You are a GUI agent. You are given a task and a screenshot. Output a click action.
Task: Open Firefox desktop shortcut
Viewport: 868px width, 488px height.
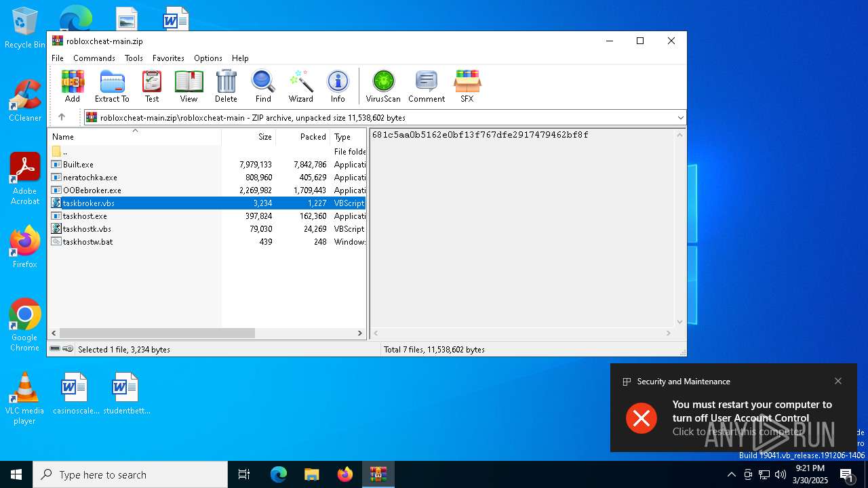25,247
